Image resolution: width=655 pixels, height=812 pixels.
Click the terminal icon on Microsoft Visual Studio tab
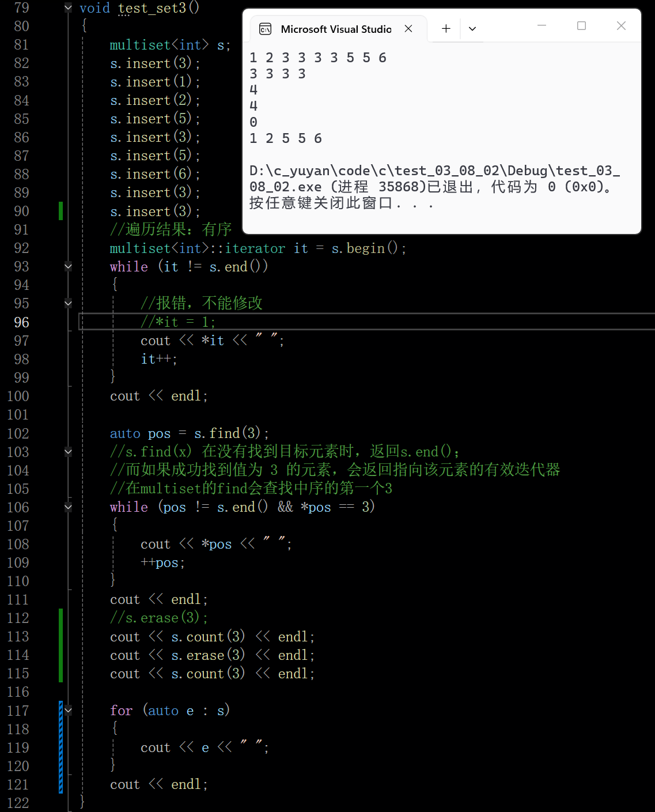coord(265,29)
